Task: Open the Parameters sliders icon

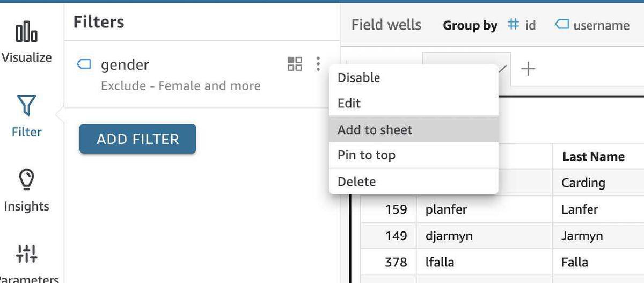Action: (x=26, y=253)
